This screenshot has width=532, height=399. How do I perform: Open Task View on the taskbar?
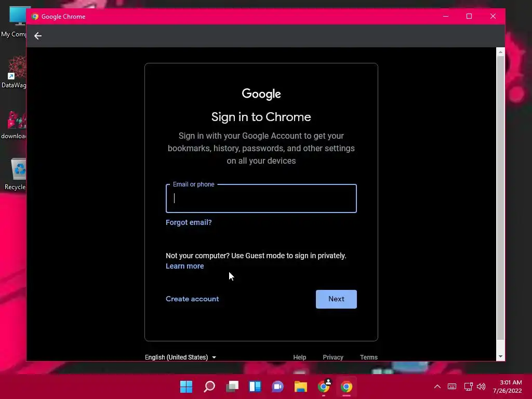coord(232,387)
